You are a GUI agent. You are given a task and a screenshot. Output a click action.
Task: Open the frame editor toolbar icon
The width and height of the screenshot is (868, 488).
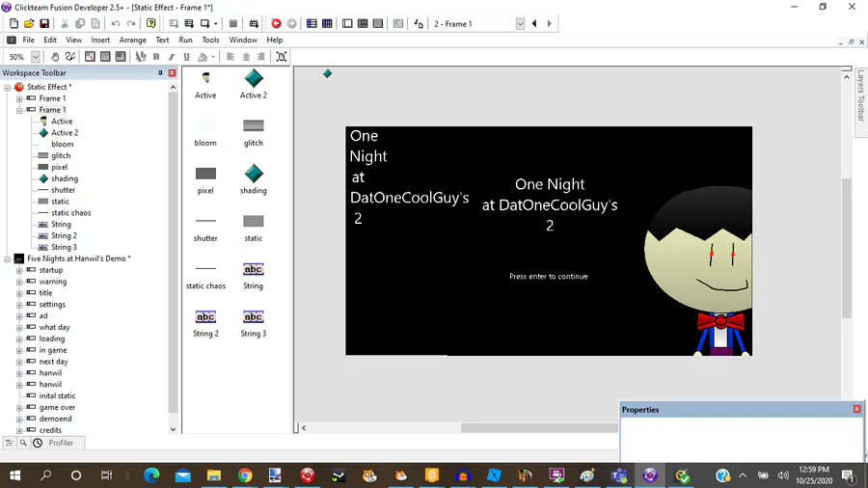[347, 24]
